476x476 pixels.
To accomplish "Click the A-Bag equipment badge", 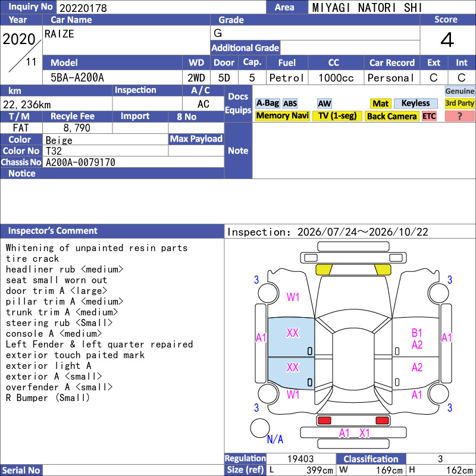I will pos(267,104).
